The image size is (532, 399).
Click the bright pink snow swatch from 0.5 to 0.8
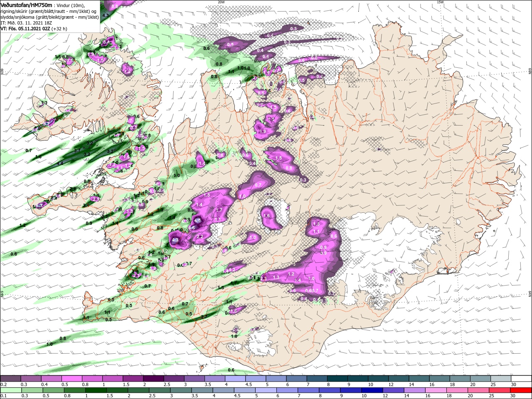72,379
